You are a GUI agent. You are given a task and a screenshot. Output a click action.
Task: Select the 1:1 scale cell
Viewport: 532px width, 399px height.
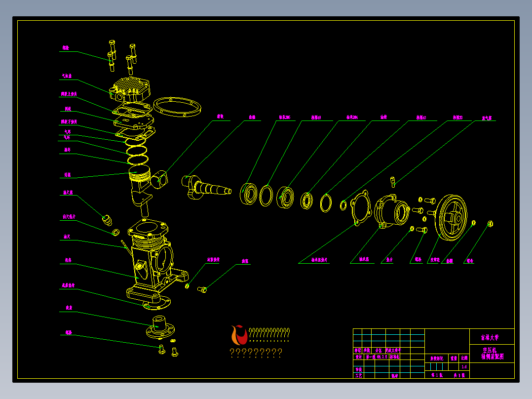tap(464, 367)
